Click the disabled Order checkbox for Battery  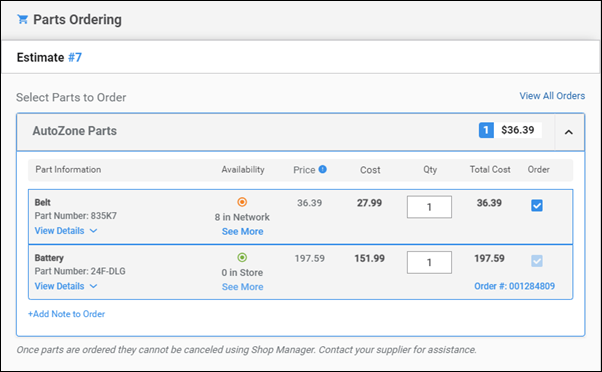click(x=537, y=261)
